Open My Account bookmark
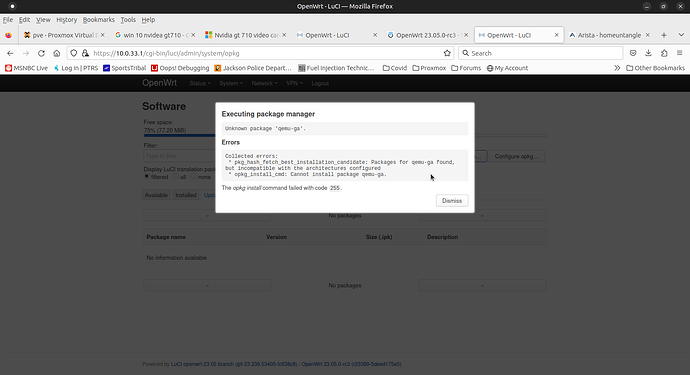 coord(507,68)
